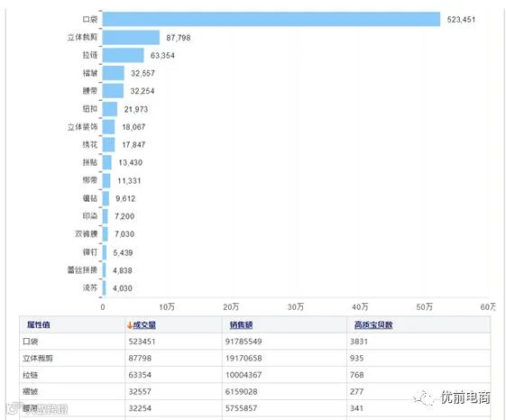
Task: Click the 87,798 value label
Action: point(179,38)
